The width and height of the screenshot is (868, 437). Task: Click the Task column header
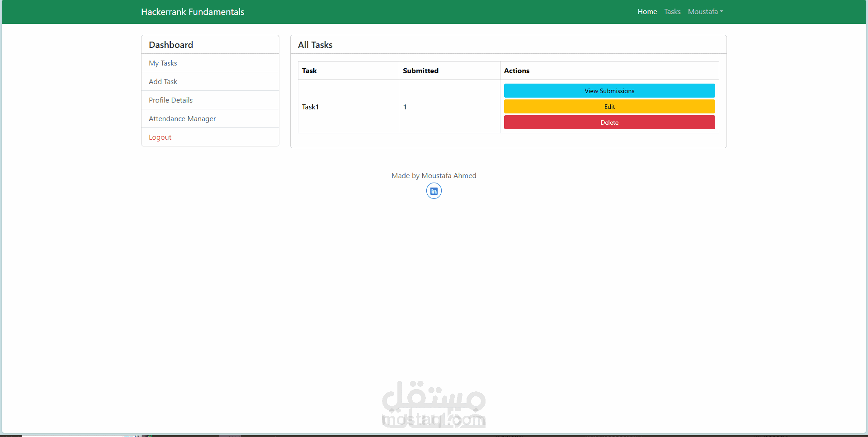(x=349, y=71)
